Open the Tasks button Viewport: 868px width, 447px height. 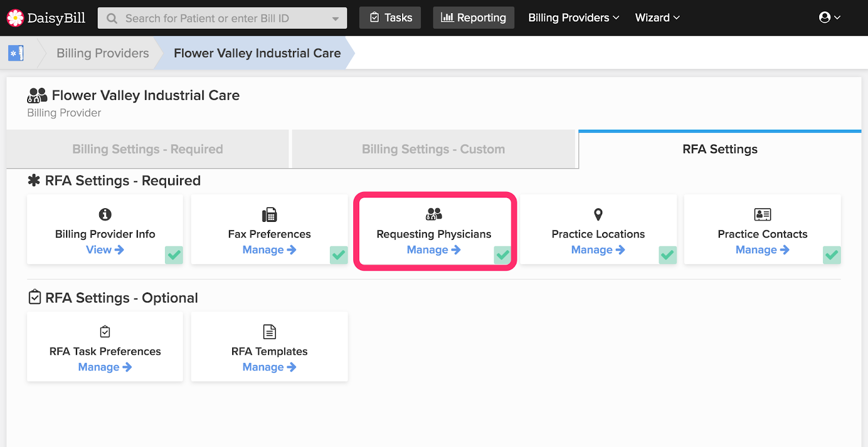tap(390, 18)
